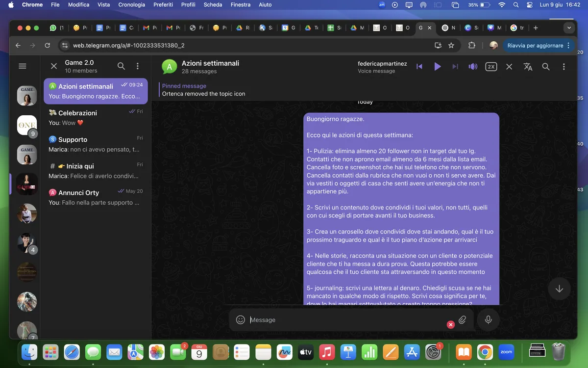Bookmark this page with the star
588x368 pixels.
pos(451,45)
